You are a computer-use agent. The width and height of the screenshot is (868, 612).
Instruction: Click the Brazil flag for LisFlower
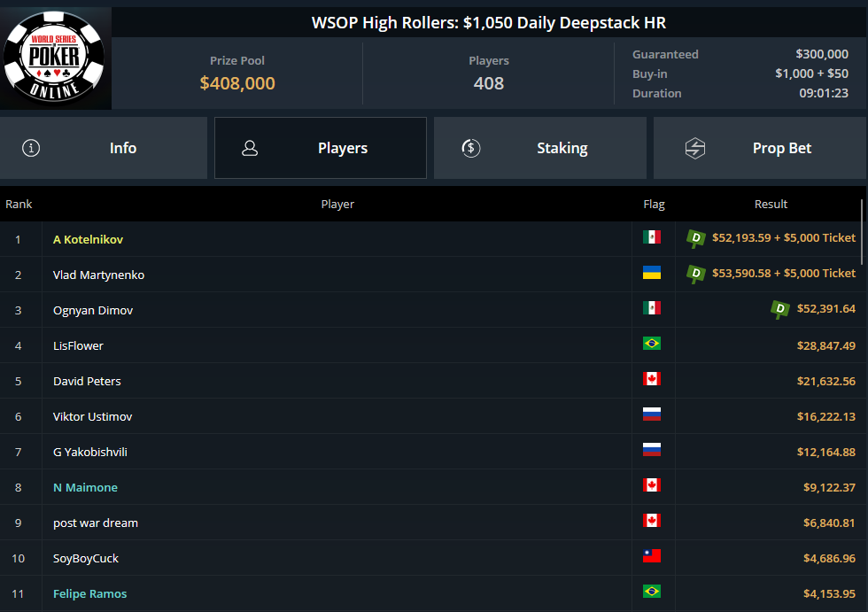click(652, 344)
